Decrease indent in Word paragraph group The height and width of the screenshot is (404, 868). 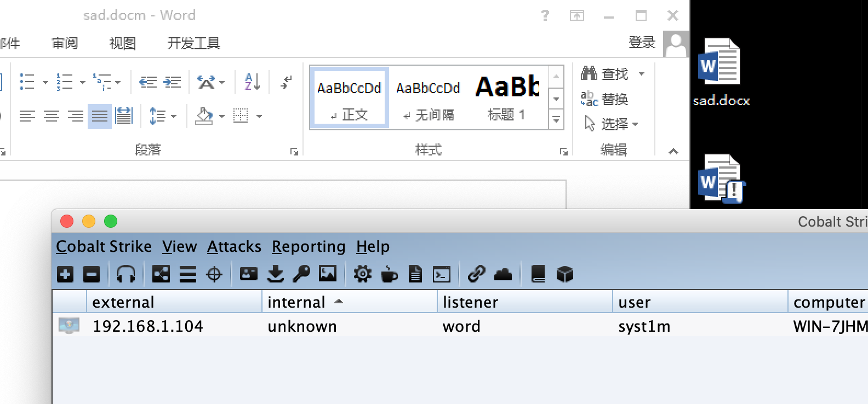(148, 82)
